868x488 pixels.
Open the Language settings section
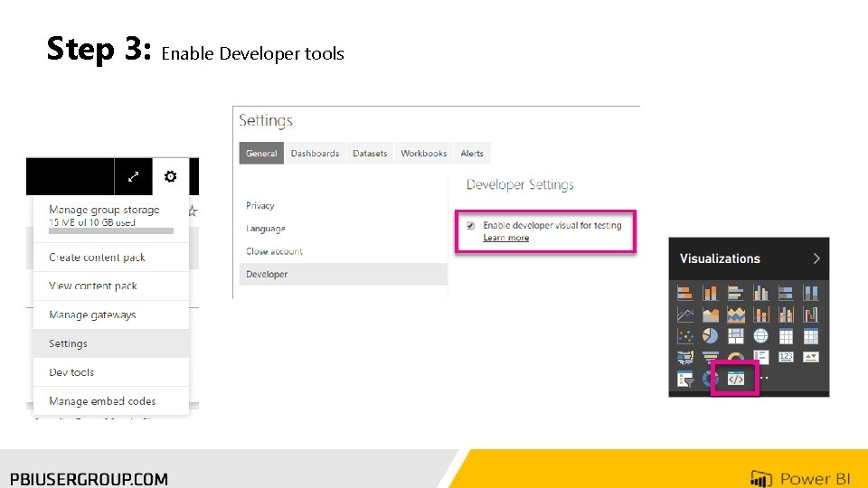[266, 229]
